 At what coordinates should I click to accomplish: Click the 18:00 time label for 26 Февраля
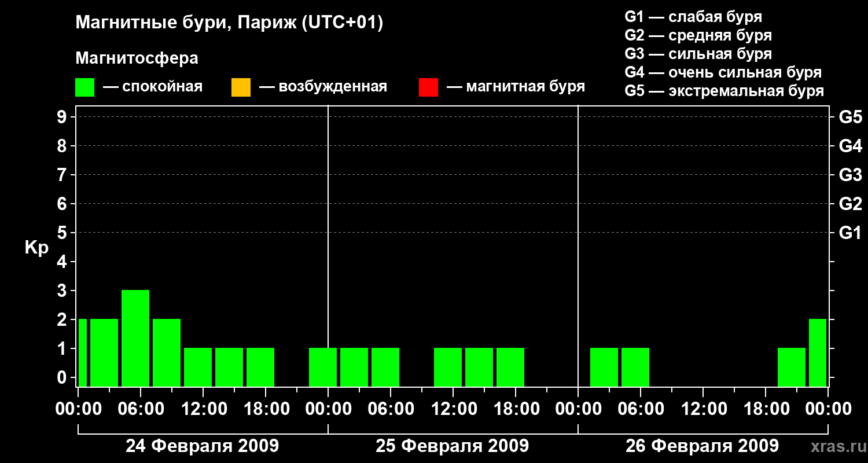[766, 409]
